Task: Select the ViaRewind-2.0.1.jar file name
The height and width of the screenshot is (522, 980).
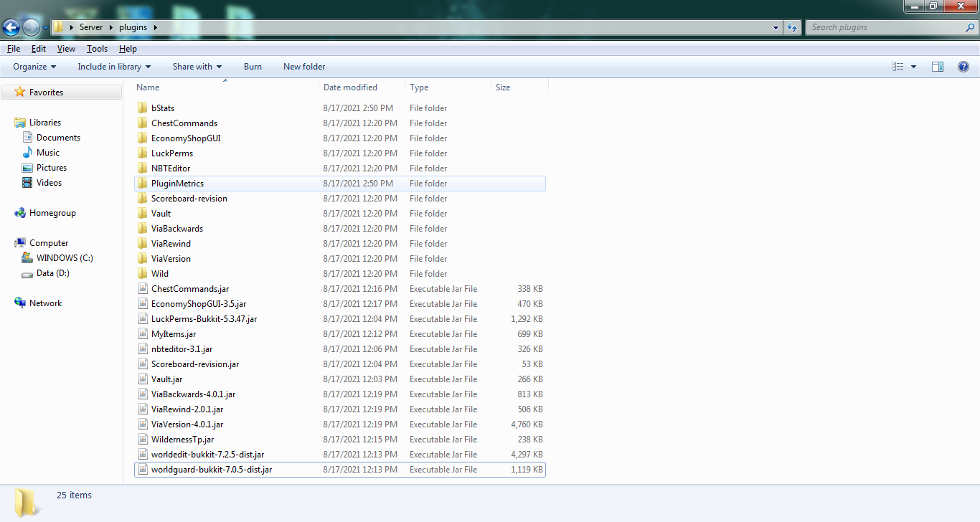Action: tap(187, 409)
